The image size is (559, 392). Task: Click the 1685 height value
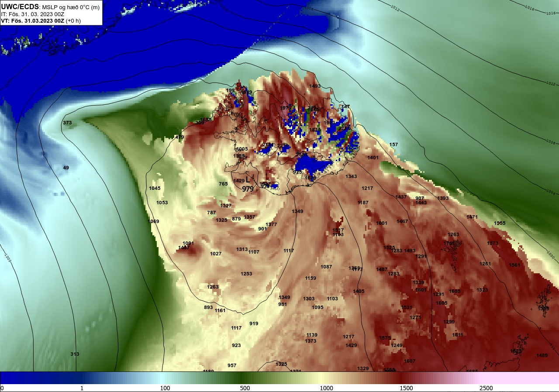[206, 119]
